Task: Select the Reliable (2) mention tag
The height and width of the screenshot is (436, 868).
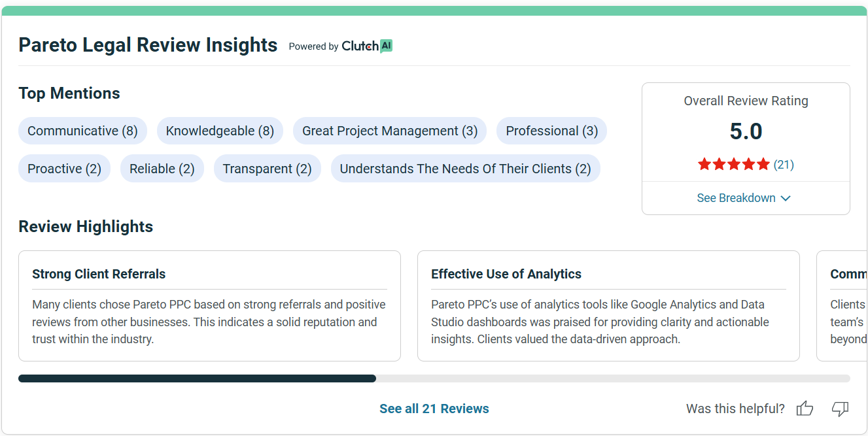Action: pyautogui.click(x=162, y=169)
